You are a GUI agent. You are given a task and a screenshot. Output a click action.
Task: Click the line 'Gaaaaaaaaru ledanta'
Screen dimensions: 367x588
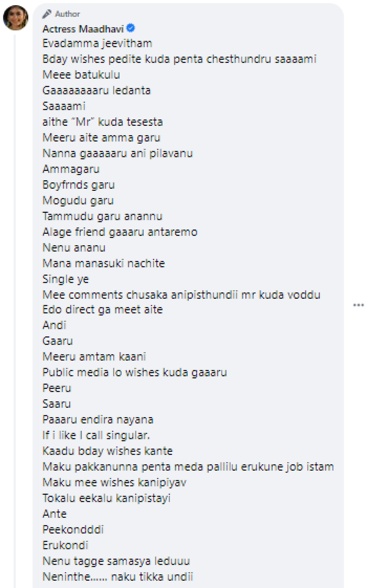click(96, 90)
